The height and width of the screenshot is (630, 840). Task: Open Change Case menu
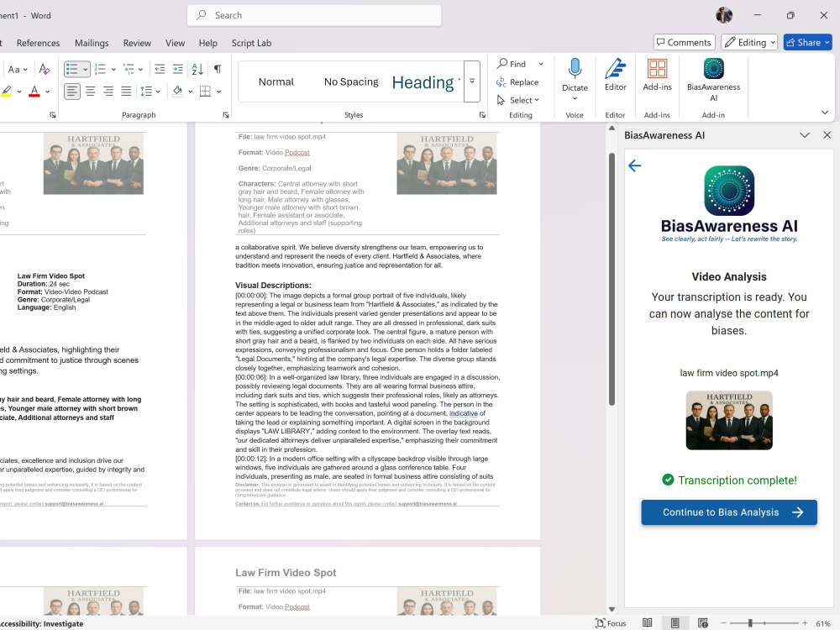17,69
